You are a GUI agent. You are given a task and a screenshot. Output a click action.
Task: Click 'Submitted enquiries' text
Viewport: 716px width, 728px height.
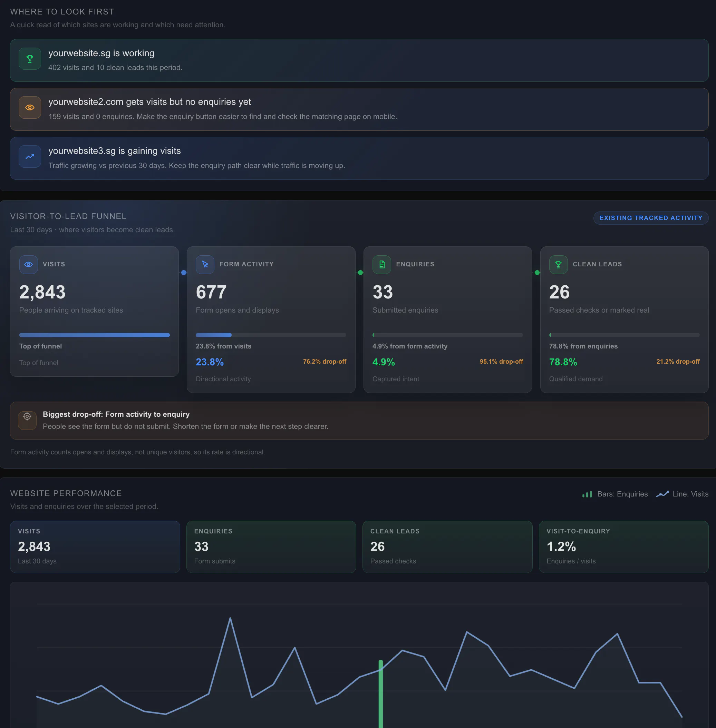click(405, 310)
